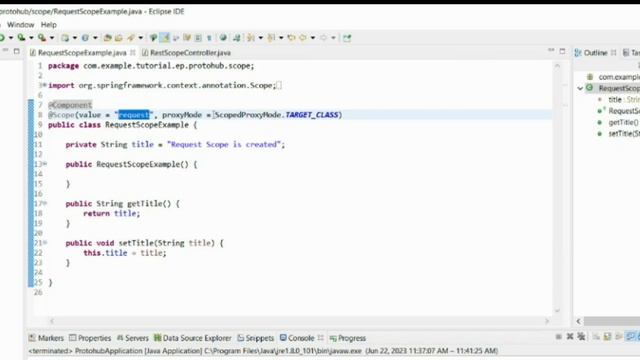Click the Open Type toolbar icon
The image size is (640, 360).
107,38
